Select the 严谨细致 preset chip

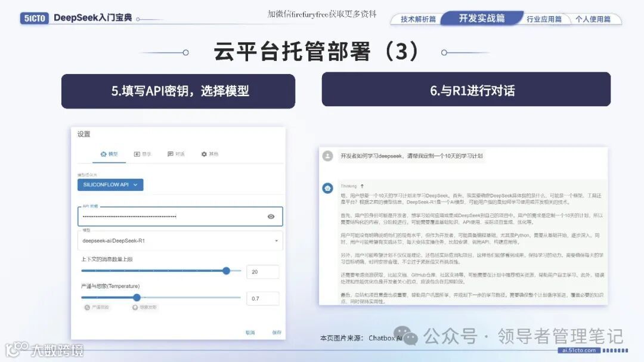[97, 307]
